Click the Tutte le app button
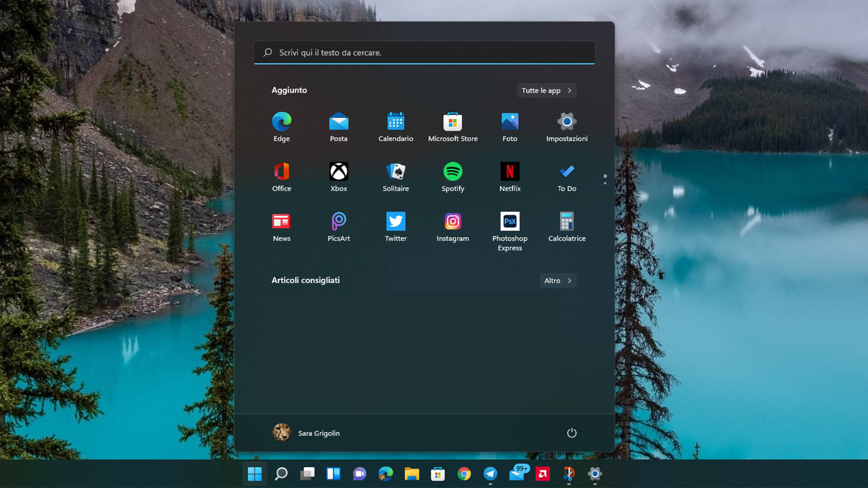 click(x=546, y=90)
